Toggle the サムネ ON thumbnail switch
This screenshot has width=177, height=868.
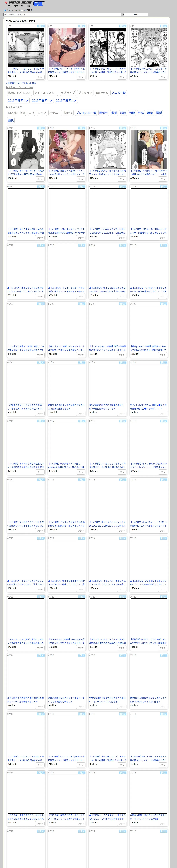39,4
